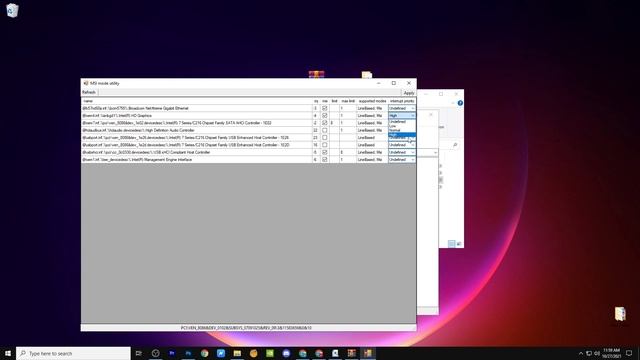Select the SATA AHCI Controller - 1E02 name cell
Viewport: 640px width, 360px height.
click(x=197, y=123)
